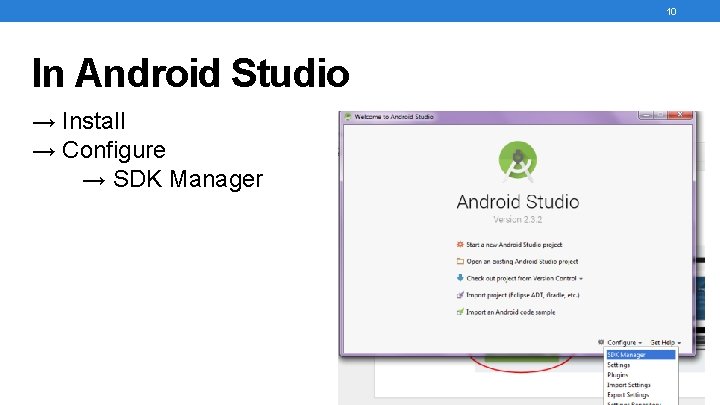Click the Android Studio icon in the title bar
The width and height of the screenshot is (720, 405).
click(348, 117)
